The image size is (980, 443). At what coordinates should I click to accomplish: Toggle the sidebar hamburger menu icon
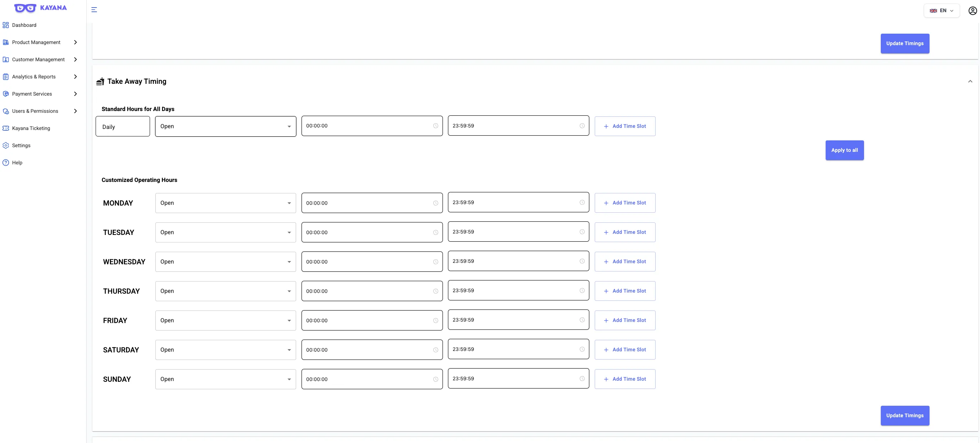(x=94, y=10)
